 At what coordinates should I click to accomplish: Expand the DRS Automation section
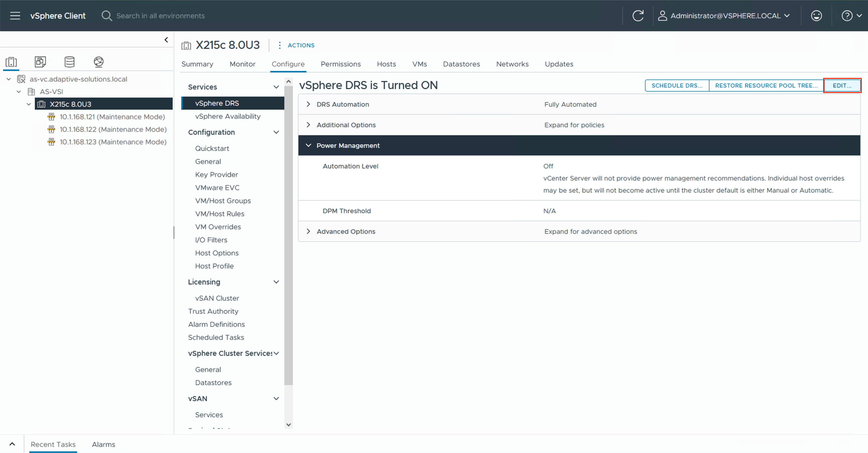click(x=308, y=104)
